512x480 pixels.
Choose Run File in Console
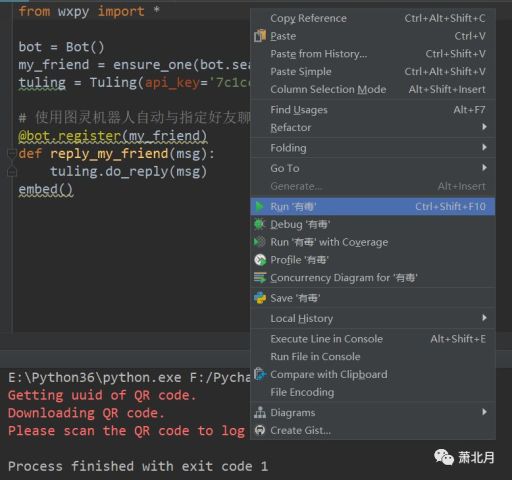coord(373,357)
